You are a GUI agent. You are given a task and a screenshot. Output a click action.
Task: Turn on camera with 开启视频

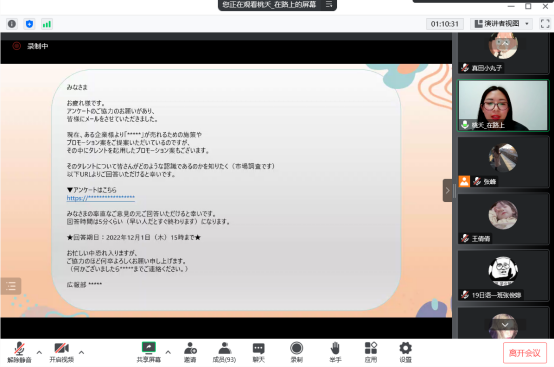61,352
